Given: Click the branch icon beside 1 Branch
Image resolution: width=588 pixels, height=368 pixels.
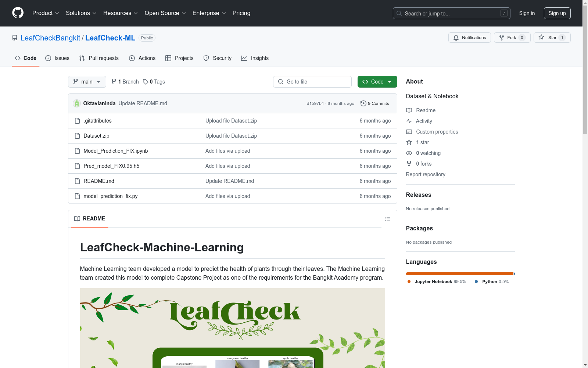Looking at the screenshot, I should (114, 82).
